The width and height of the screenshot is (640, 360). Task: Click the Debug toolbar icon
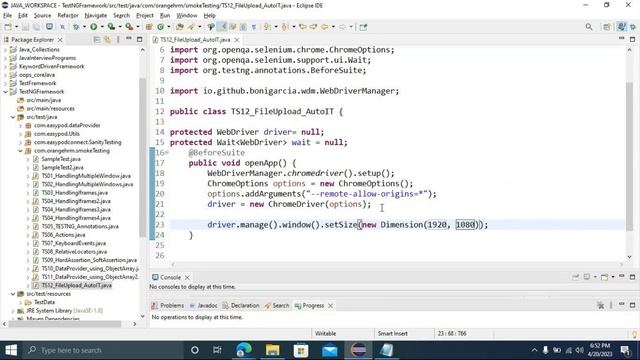click(76, 27)
